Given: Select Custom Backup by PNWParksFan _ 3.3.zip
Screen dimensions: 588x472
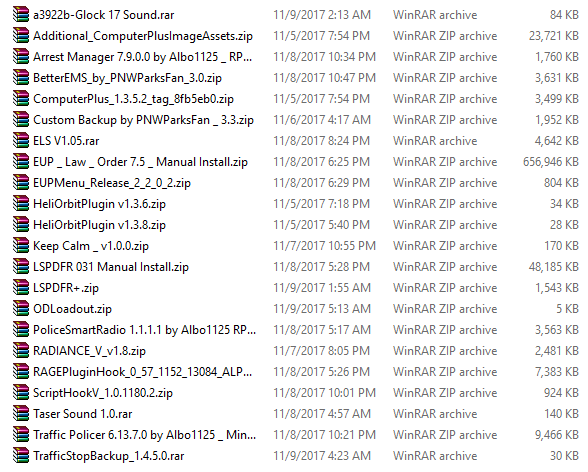Looking at the screenshot, I should coord(143,120).
